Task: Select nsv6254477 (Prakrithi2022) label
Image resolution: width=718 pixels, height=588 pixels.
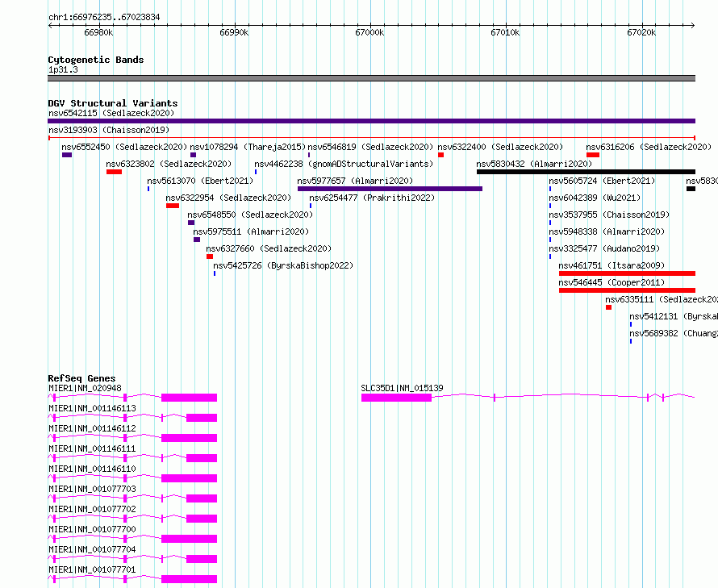Action: [372, 198]
